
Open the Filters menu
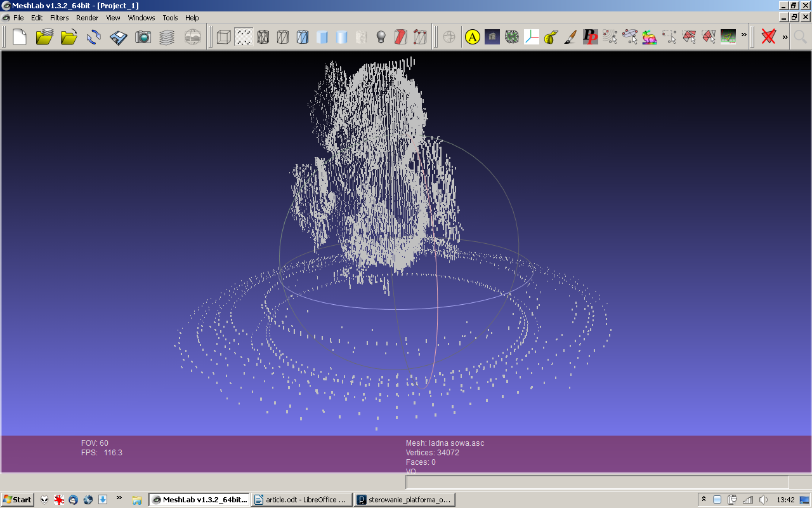point(59,18)
